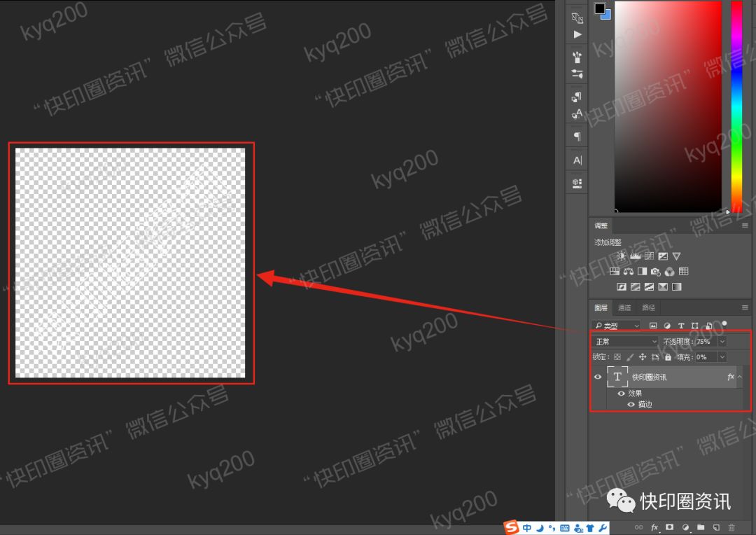This screenshot has height=535, width=756.
Task: Add a layer style via fx button
Action: click(x=654, y=527)
